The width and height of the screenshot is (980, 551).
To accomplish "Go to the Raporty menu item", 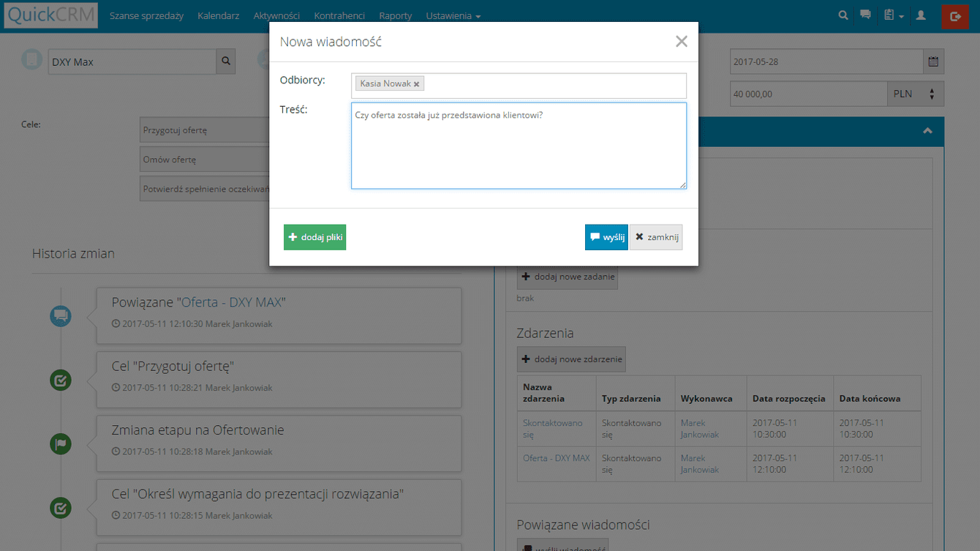I will point(395,16).
